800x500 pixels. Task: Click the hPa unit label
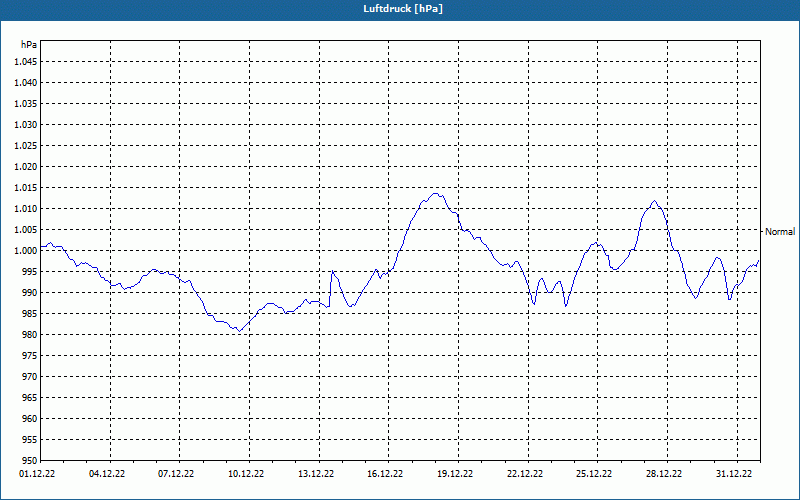coord(29,45)
